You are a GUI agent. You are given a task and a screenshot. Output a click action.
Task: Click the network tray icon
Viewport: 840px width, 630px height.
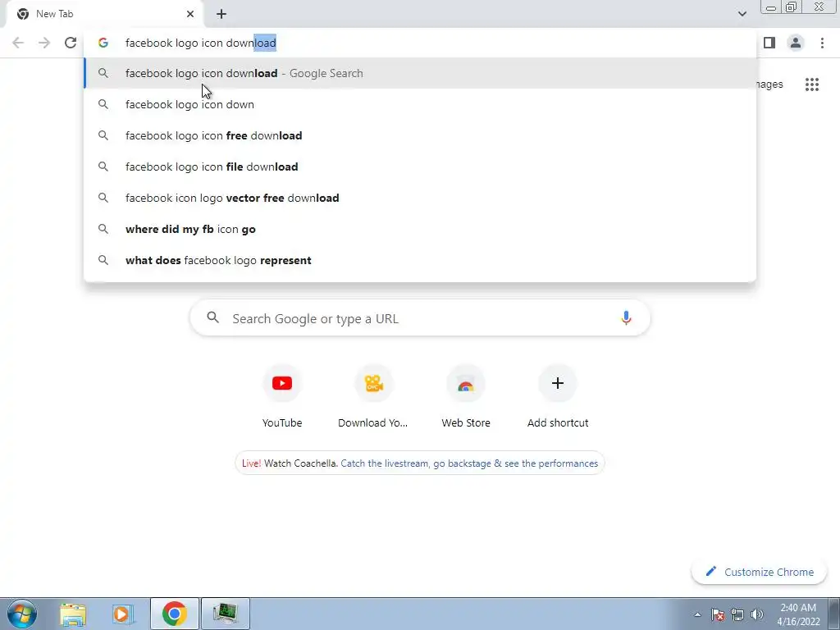(x=737, y=614)
